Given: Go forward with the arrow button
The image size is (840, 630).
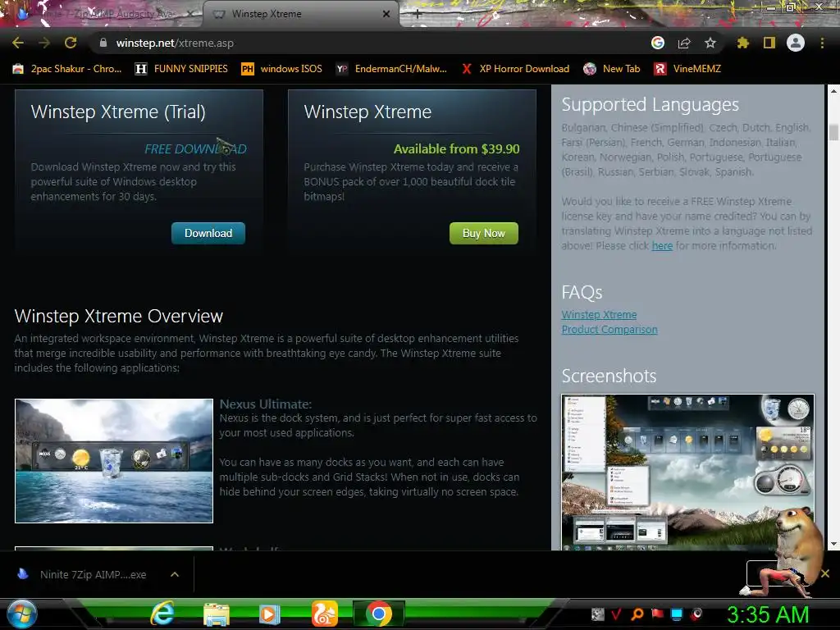Looking at the screenshot, I should [x=44, y=43].
